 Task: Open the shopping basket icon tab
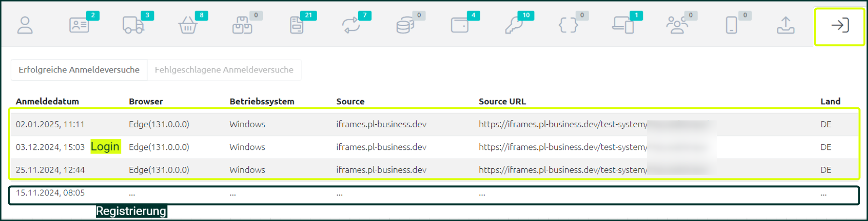[x=188, y=25]
